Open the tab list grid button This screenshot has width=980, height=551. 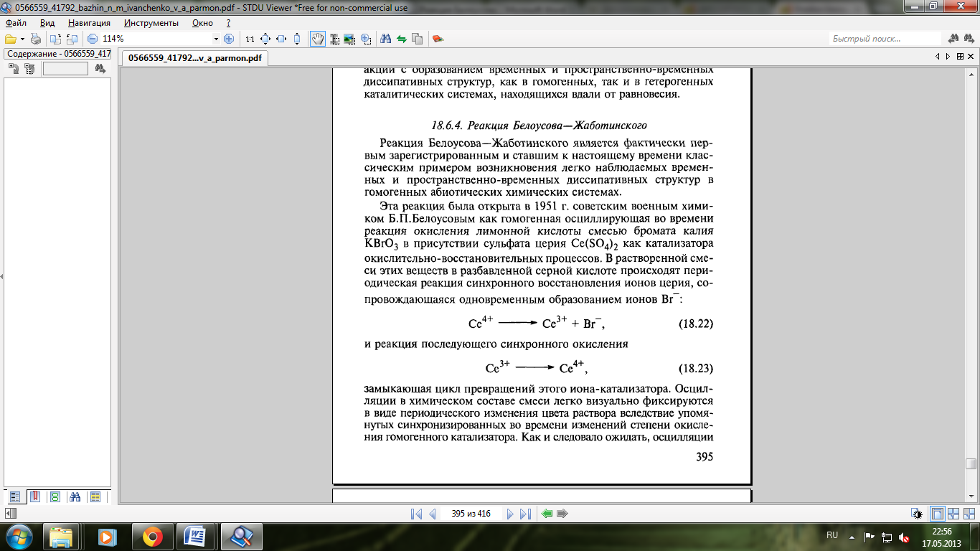(x=960, y=56)
